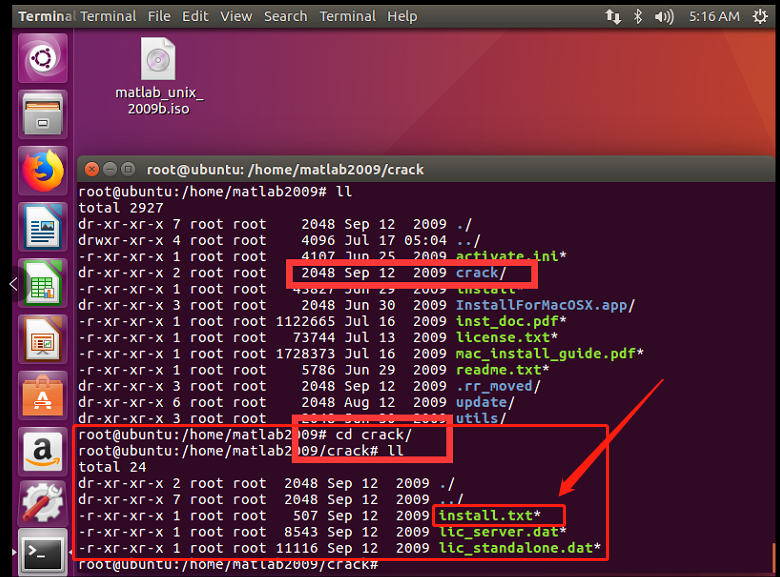Screen dimensions: 780x577
Task: Open the Terminal application menu
Action: click(108, 16)
